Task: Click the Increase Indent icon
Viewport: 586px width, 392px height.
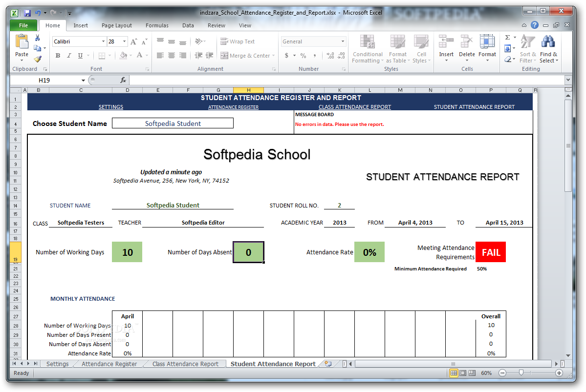Action: pyautogui.click(x=210, y=56)
